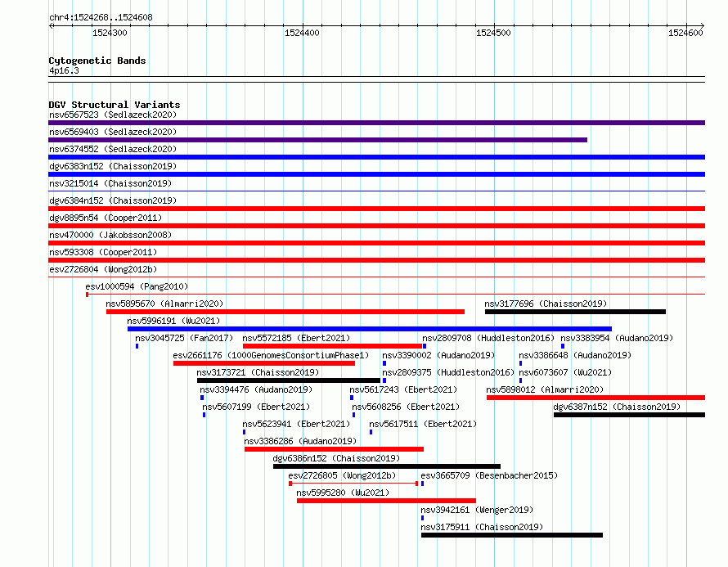
Task: Click the 1524600 ruler position label
Action: pos(685,33)
